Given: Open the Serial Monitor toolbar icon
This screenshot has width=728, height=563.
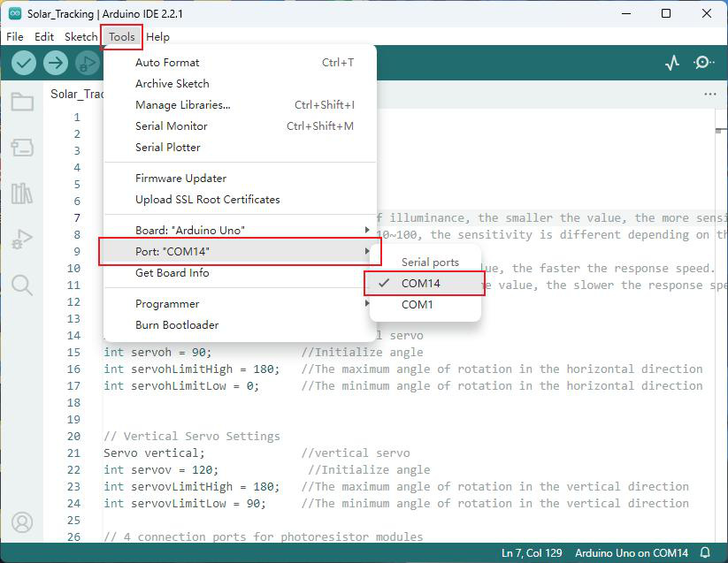Looking at the screenshot, I should pyautogui.click(x=703, y=63).
